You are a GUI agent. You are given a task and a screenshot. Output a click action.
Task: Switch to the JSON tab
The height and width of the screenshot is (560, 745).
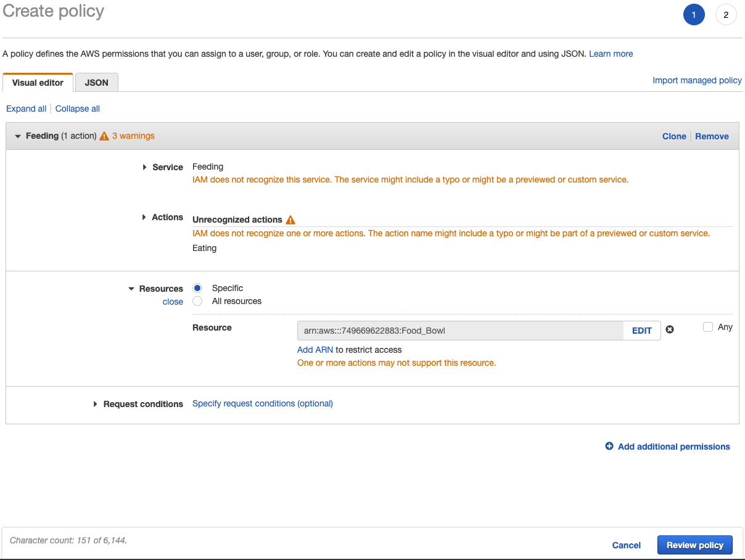click(96, 83)
